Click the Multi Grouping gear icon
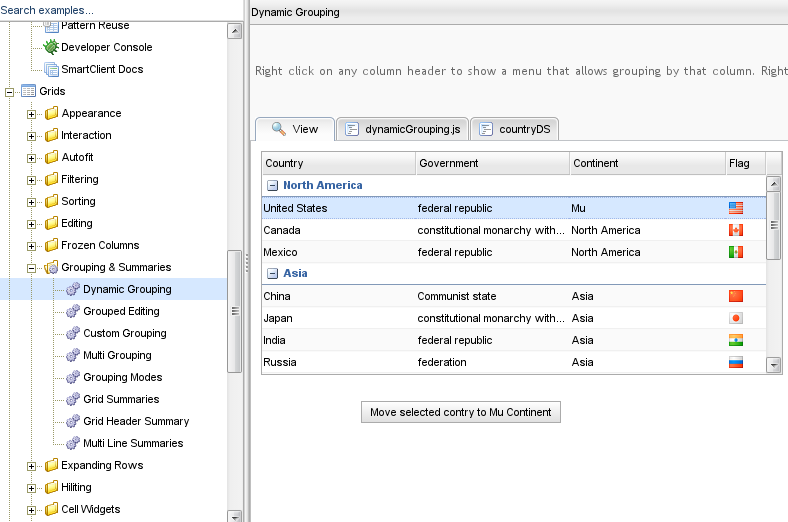This screenshot has width=788, height=522. click(73, 355)
